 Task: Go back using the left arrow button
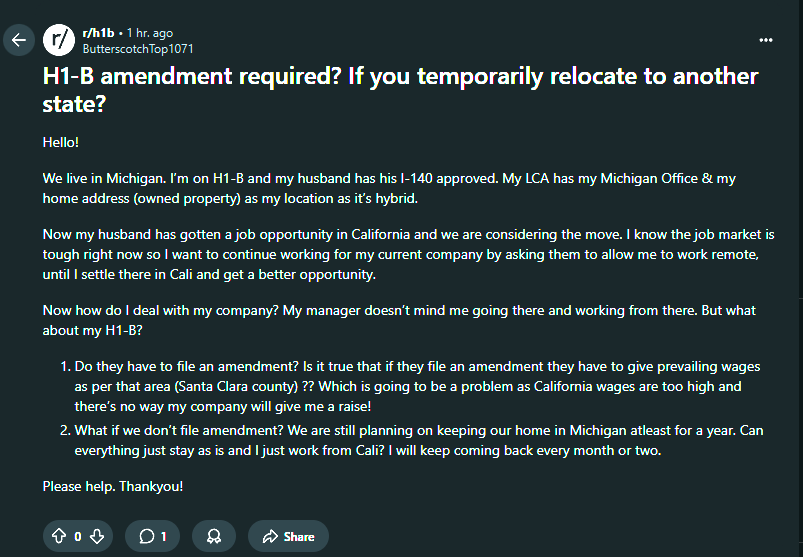pyautogui.click(x=19, y=40)
